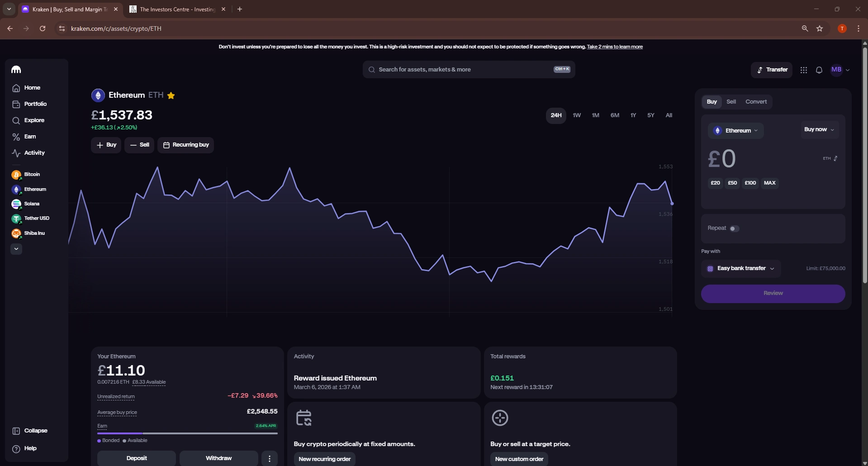Select Tether USD in sidebar favorites

coord(30,219)
